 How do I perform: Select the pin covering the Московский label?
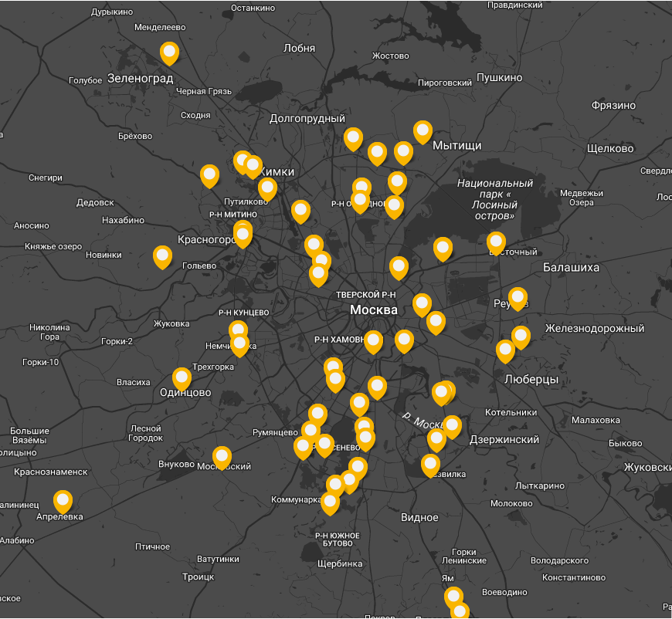click(222, 458)
